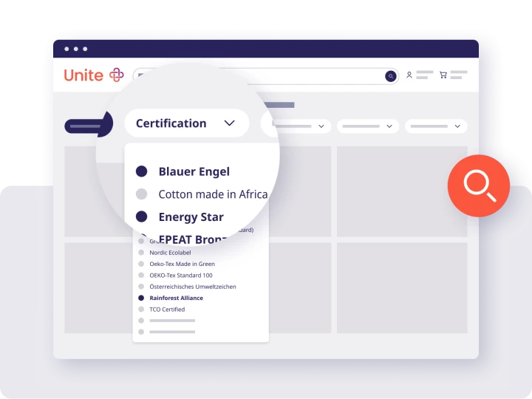Choose TCO Certified from the list
This screenshot has width=532, height=399.
(167, 310)
